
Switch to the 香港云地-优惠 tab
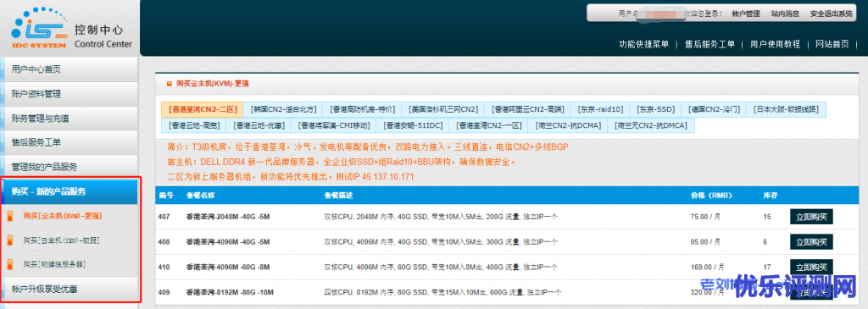click(259, 125)
